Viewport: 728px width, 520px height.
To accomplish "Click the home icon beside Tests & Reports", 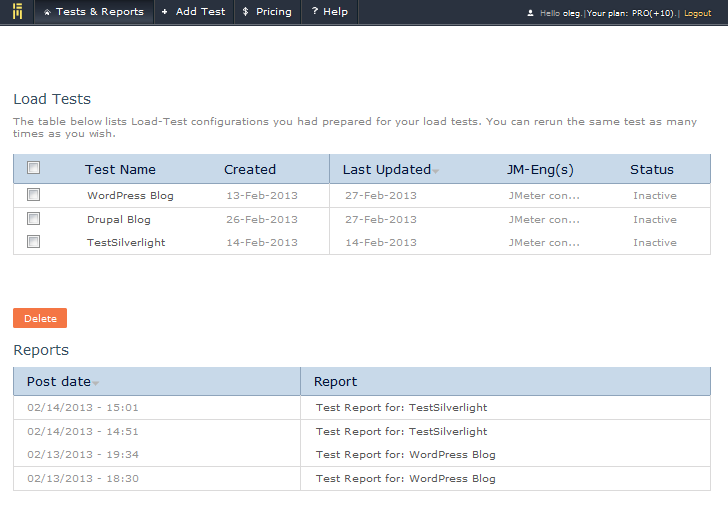I will (47, 13).
